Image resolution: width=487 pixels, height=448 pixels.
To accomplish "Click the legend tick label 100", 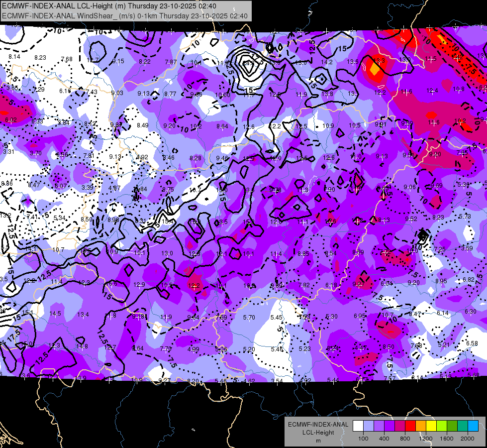I will click(x=363, y=439).
